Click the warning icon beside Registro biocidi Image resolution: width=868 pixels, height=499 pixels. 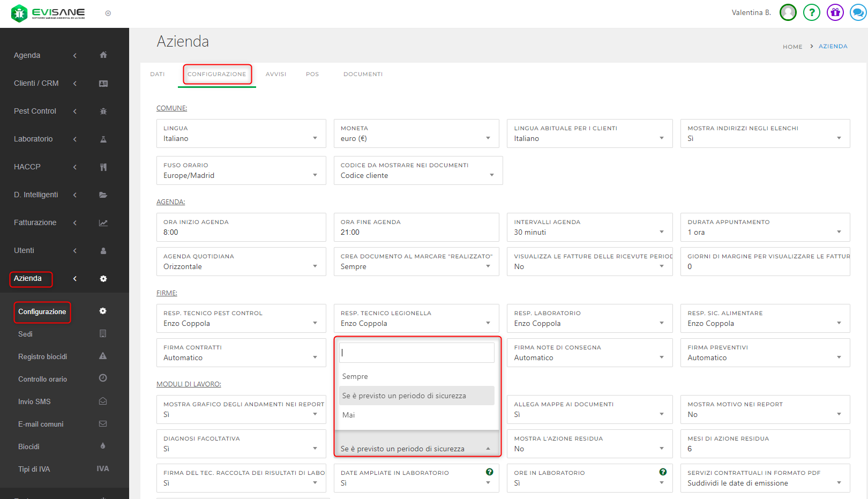(x=103, y=356)
